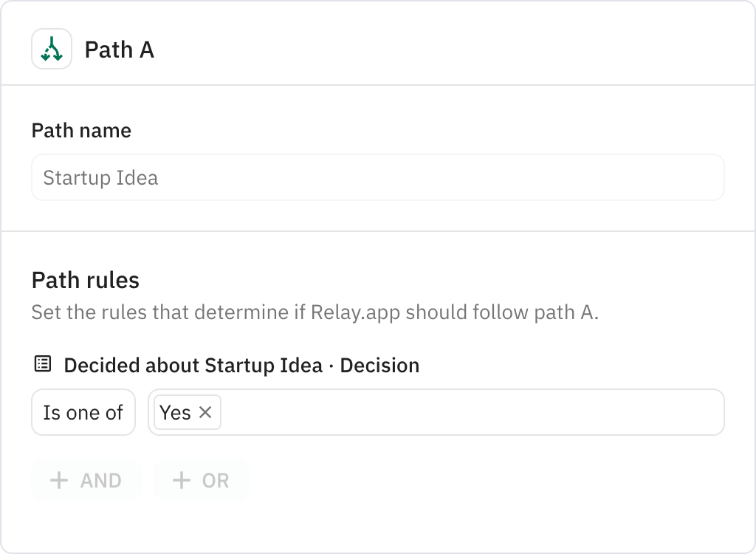Add another condition with the AND button

pos(86,480)
